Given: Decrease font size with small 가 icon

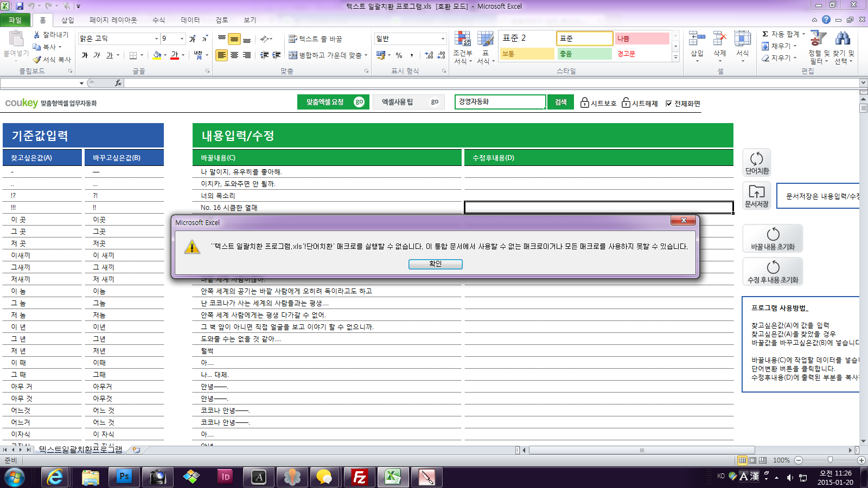Looking at the screenshot, I should tap(205, 38).
